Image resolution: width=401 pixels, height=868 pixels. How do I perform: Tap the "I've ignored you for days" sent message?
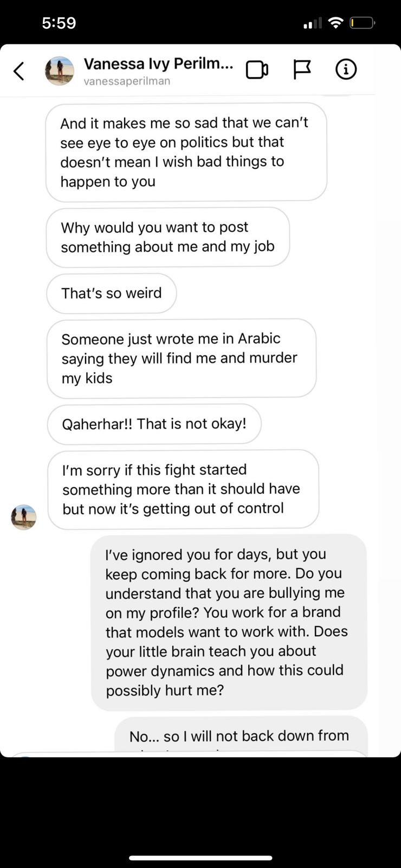[229, 622]
